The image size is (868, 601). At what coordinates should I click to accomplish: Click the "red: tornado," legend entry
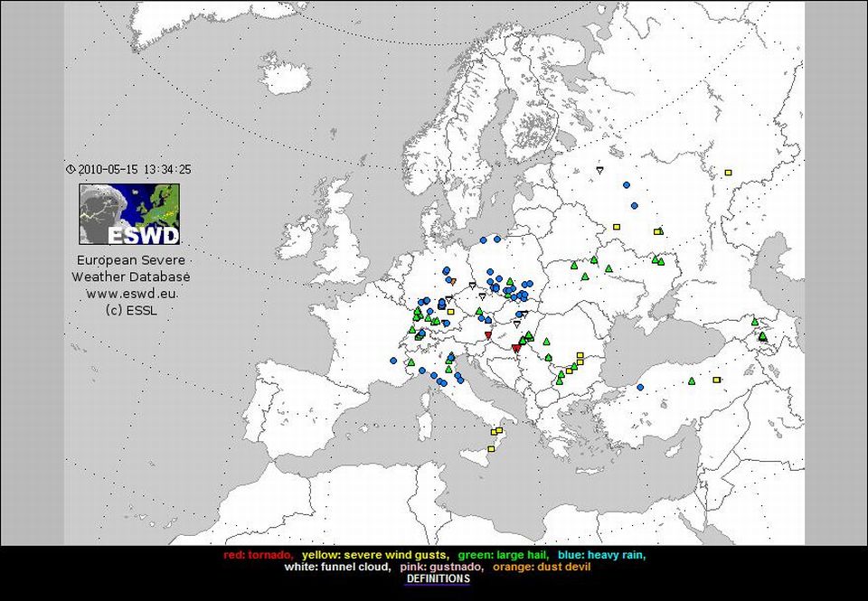point(259,555)
